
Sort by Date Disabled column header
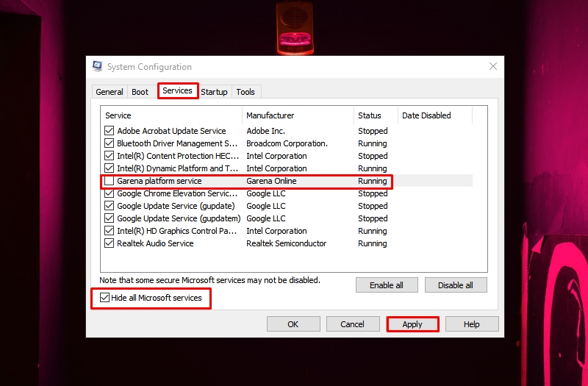pos(435,115)
